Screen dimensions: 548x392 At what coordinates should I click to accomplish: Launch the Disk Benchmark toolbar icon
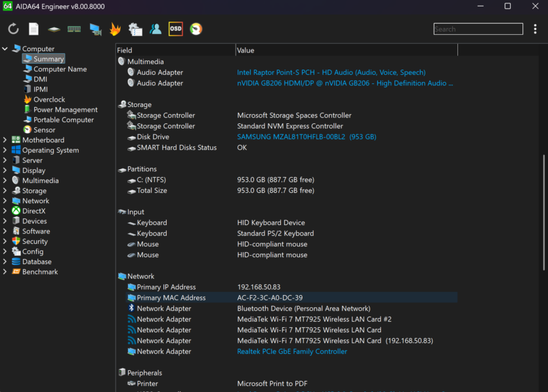(x=54, y=29)
